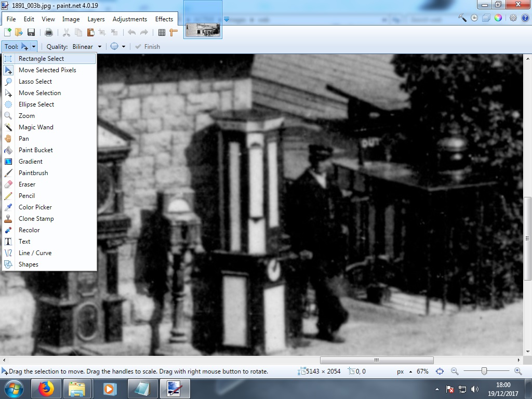Open the Tool selector dropdown arrow
The image size is (532, 399).
pos(33,46)
